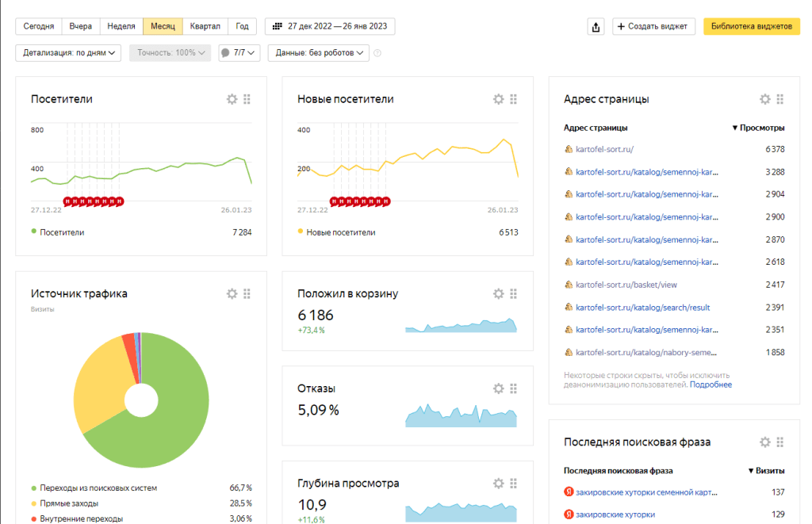Image resolution: width=812 pixels, height=524 pixels.
Task: Switch period to Неделя tab
Action: 121,26
